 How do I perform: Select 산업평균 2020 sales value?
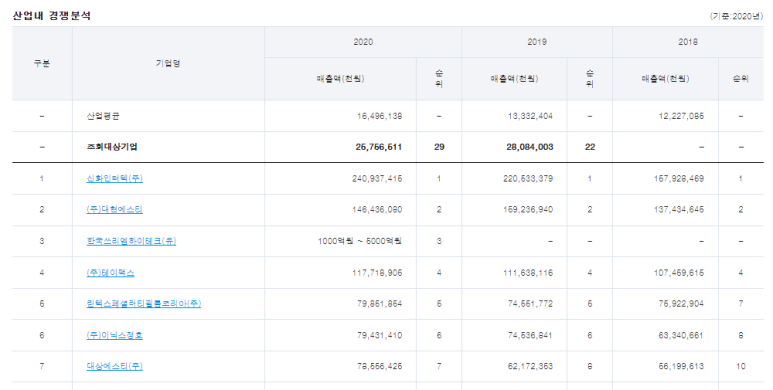[380, 116]
